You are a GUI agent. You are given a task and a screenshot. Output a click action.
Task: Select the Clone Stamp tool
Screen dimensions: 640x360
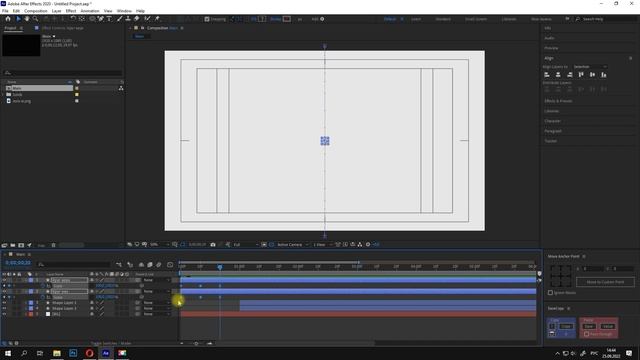[x=128, y=19]
